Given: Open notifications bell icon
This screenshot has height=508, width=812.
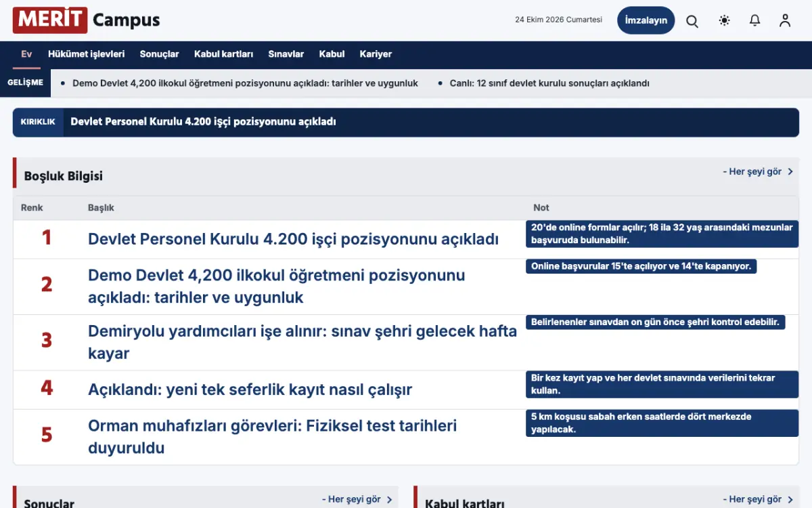Looking at the screenshot, I should pyautogui.click(x=755, y=20).
